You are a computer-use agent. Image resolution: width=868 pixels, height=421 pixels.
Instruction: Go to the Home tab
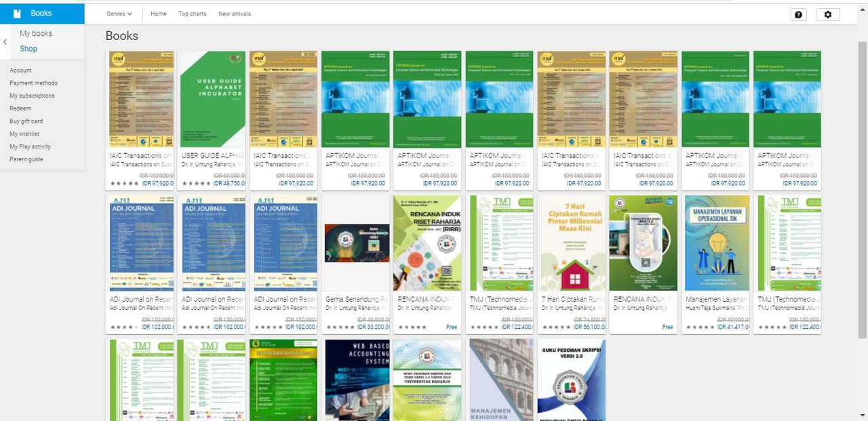(x=159, y=14)
